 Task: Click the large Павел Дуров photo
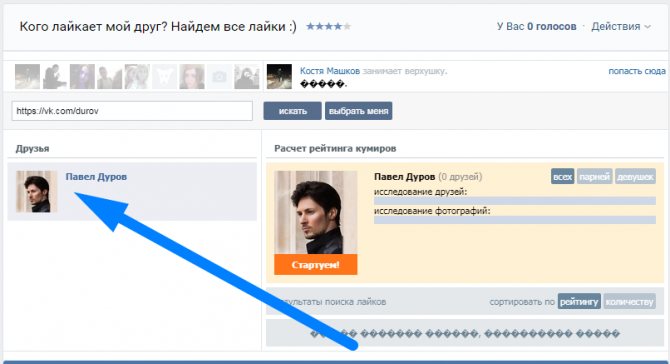pyautogui.click(x=316, y=212)
